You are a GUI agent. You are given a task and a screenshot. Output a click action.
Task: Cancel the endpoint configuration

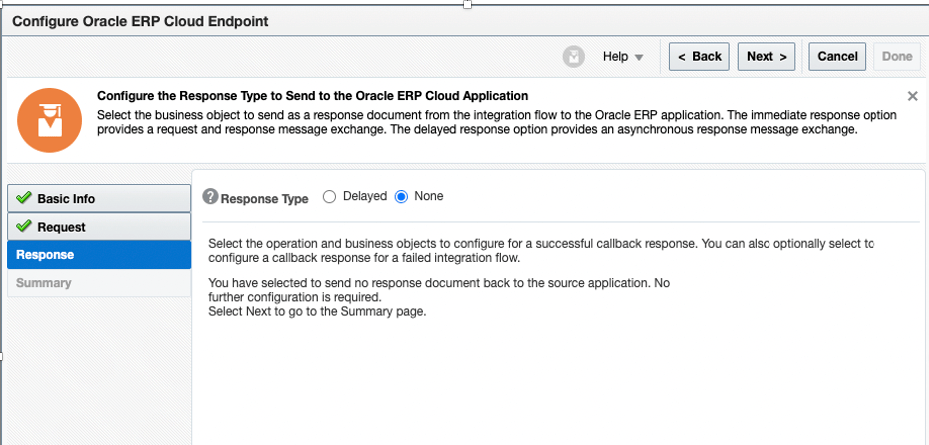(x=837, y=57)
